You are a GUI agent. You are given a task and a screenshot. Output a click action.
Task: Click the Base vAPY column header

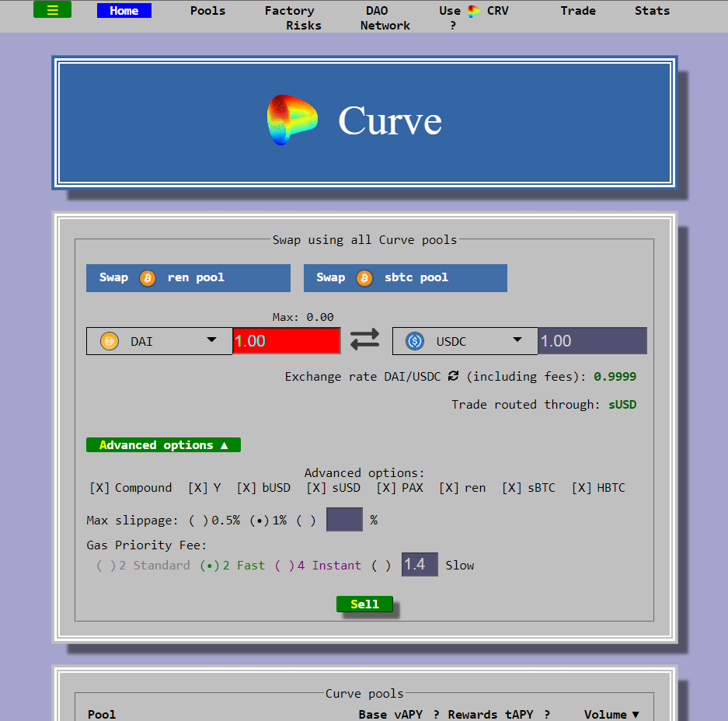click(x=391, y=714)
